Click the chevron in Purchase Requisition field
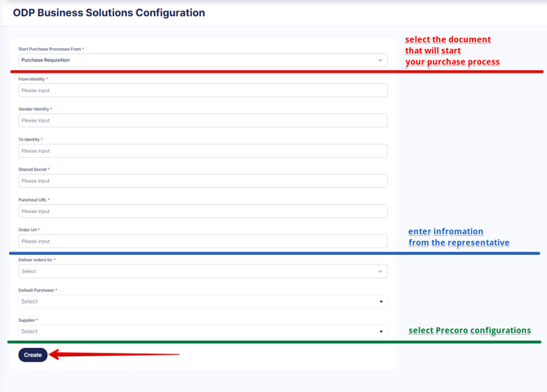The image size is (547, 392). point(380,60)
